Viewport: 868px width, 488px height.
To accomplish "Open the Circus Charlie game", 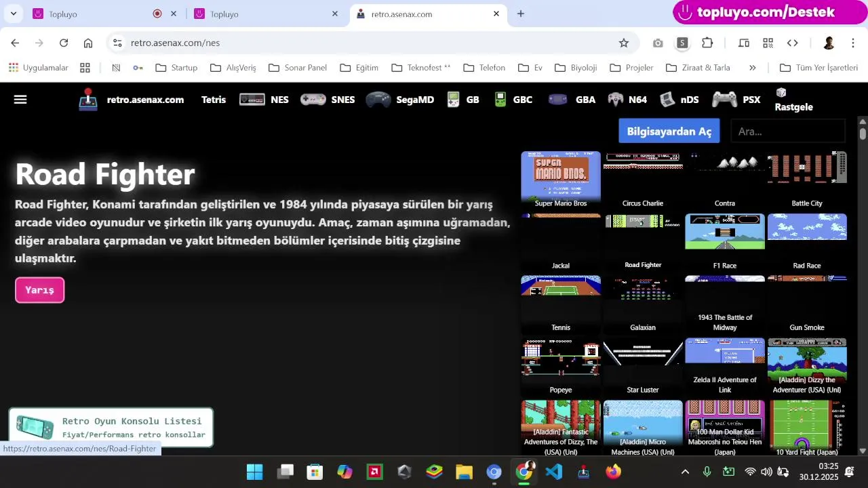I will [x=643, y=180].
